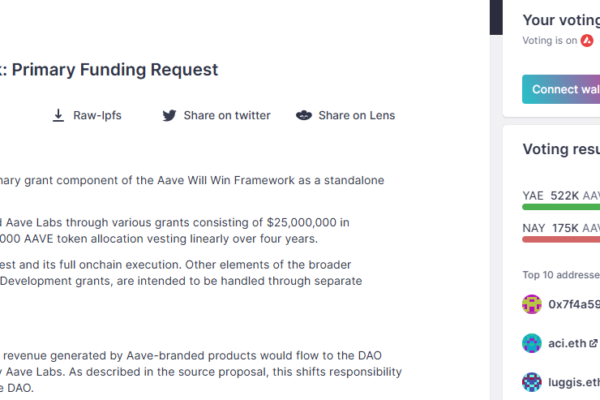Choose Share on Lens link
Image resolution: width=600 pixels, height=400 pixels.
[356, 116]
